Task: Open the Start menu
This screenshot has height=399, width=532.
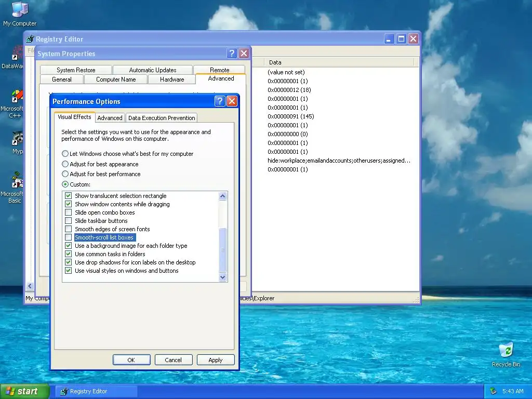Action: (x=24, y=391)
